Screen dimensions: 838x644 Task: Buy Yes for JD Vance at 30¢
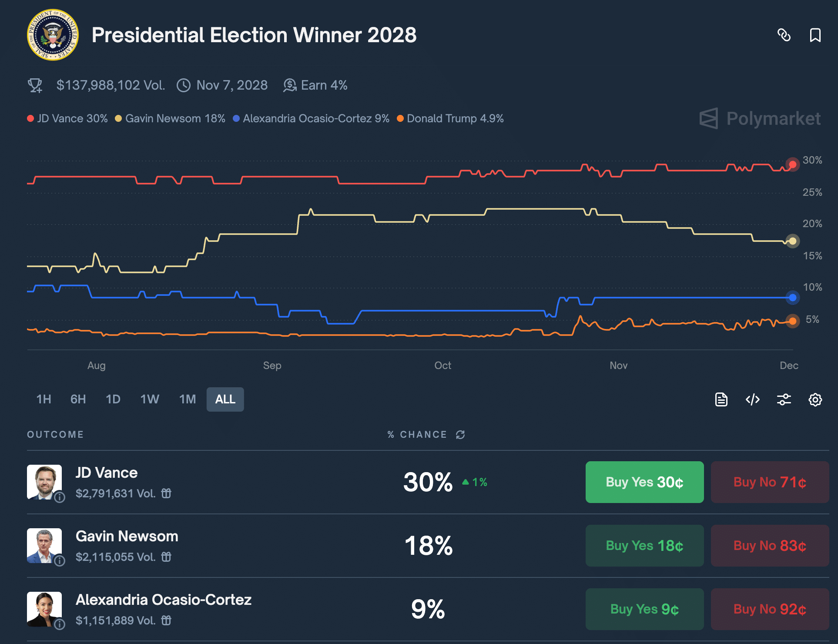644,482
